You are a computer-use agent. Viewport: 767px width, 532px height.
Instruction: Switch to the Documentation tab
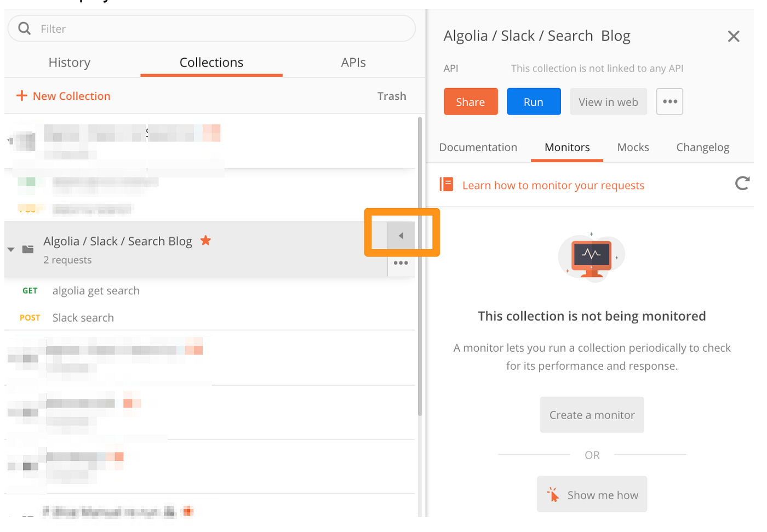tap(478, 147)
